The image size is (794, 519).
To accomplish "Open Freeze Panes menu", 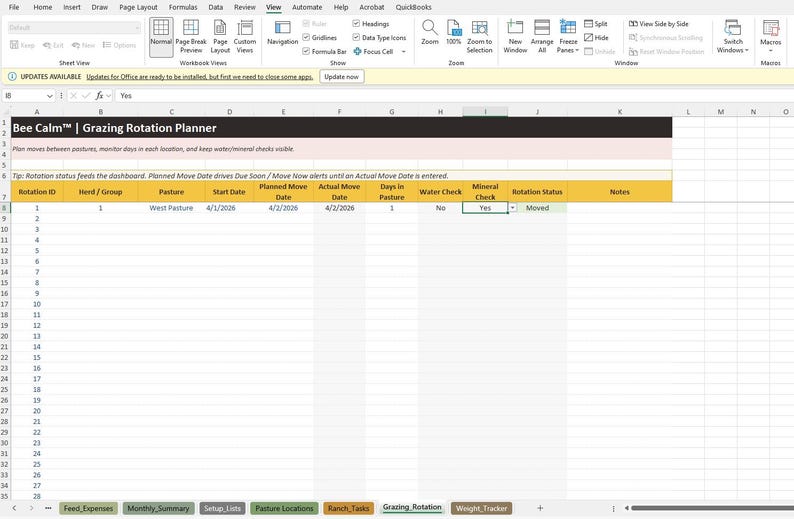I will pyautogui.click(x=568, y=36).
